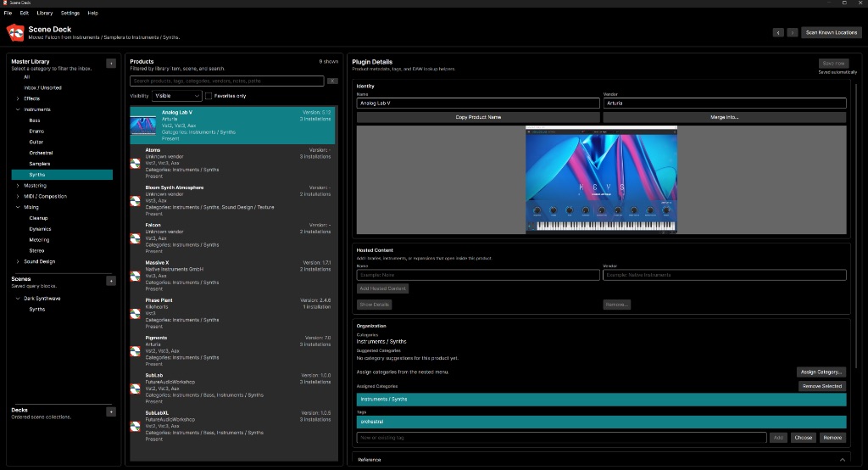Screen dimensions: 868x470
Task: Click the app icon in the title bar
Action: pos(5,3)
